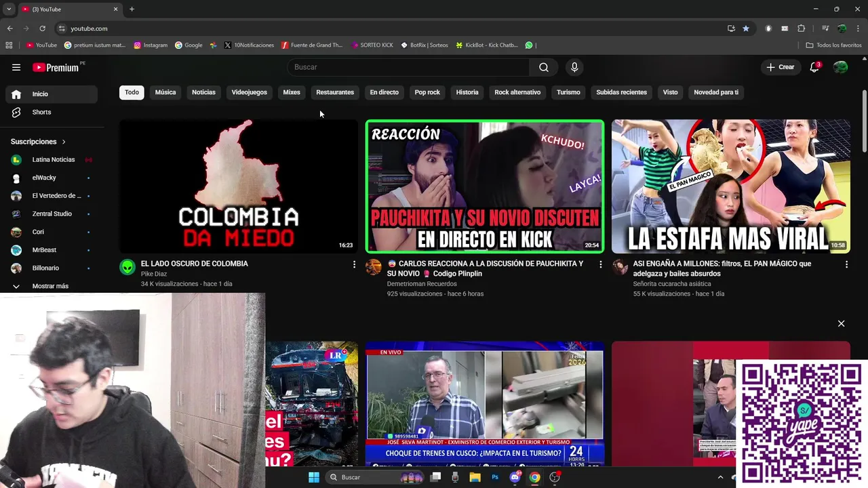Bookmark this page star icon
This screenshot has width=868, height=488.
(x=746, y=28)
